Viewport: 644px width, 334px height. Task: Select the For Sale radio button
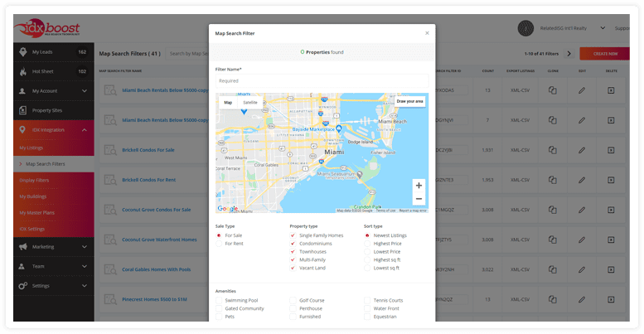click(x=219, y=235)
